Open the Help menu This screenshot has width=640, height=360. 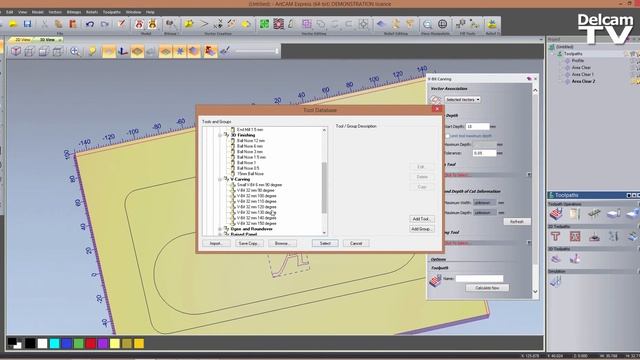tap(150, 12)
